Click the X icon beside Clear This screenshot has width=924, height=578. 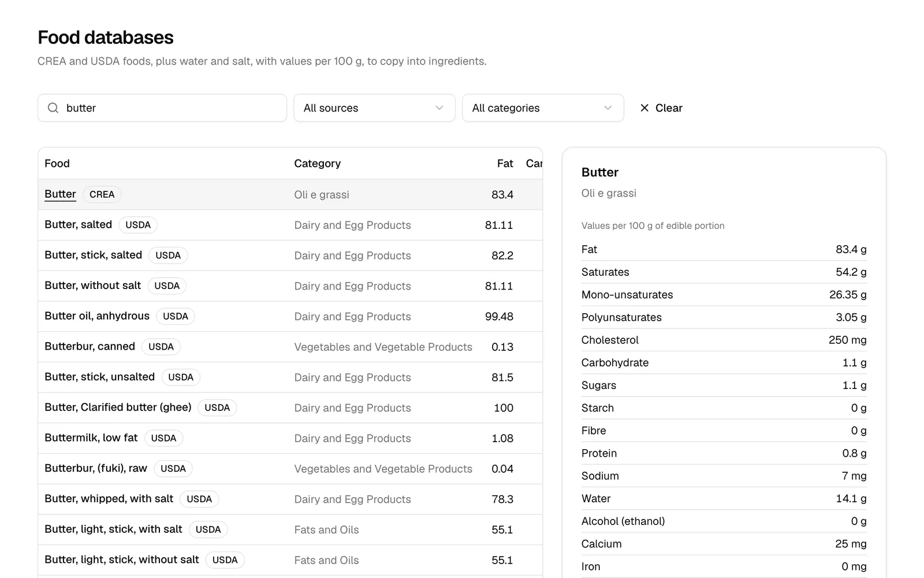pos(644,108)
